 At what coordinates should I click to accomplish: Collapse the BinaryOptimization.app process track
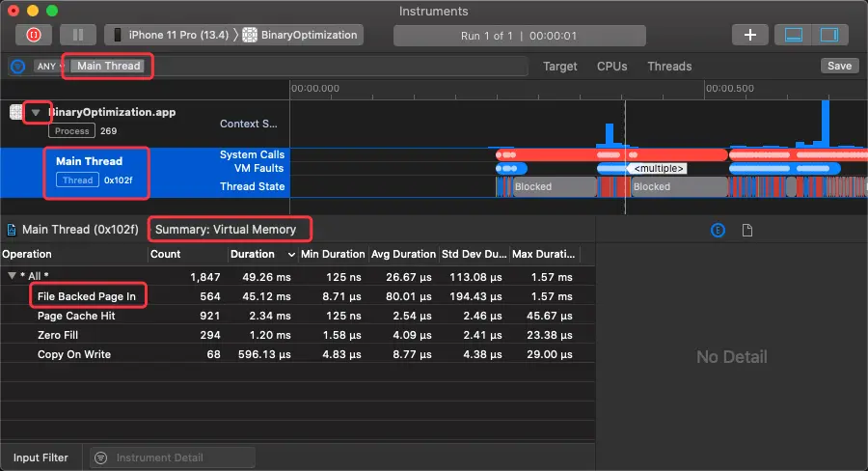[x=36, y=113]
